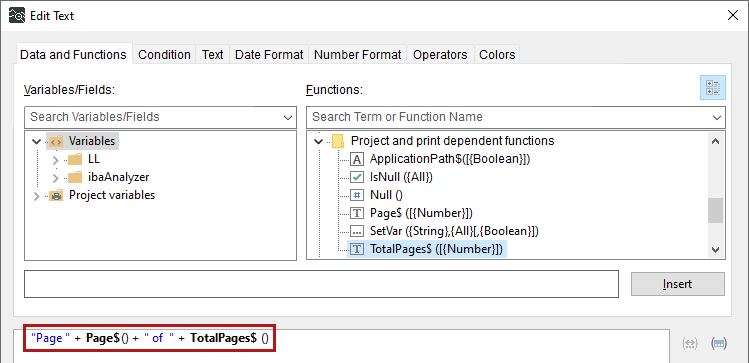This screenshot has width=749, height=363.
Task: Select Null () function
Action: click(x=386, y=195)
